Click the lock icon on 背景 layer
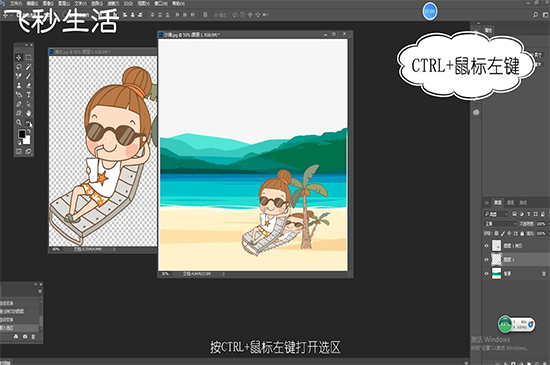This screenshot has height=365, width=550. click(x=544, y=273)
